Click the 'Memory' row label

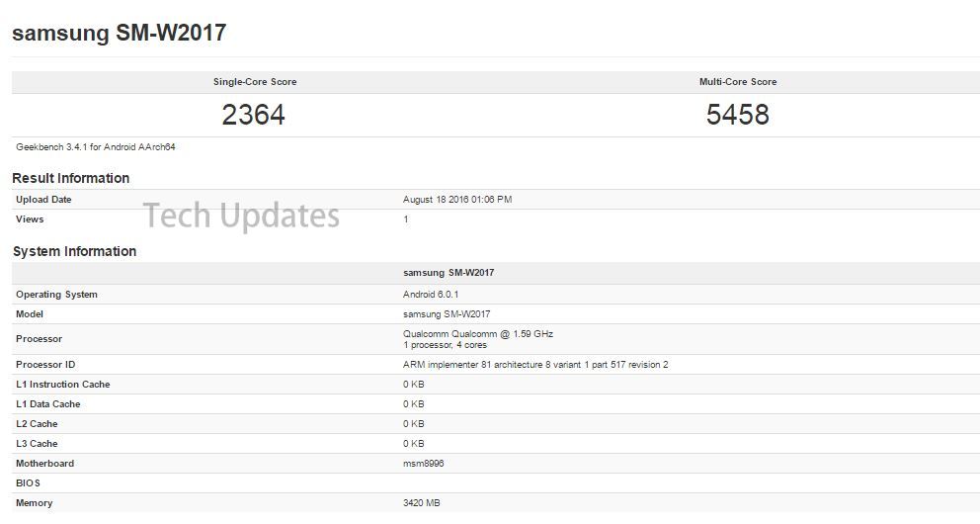pyautogui.click(x=35, y=503)
